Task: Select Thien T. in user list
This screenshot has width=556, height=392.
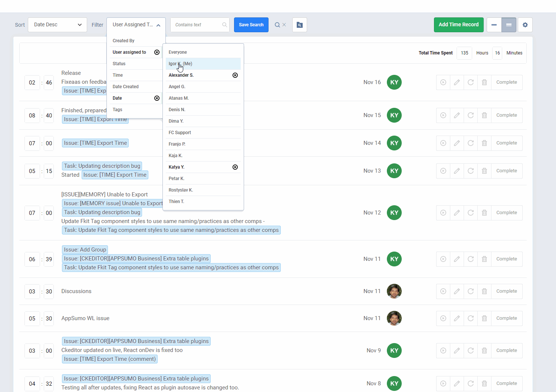Action: (203, 202)
